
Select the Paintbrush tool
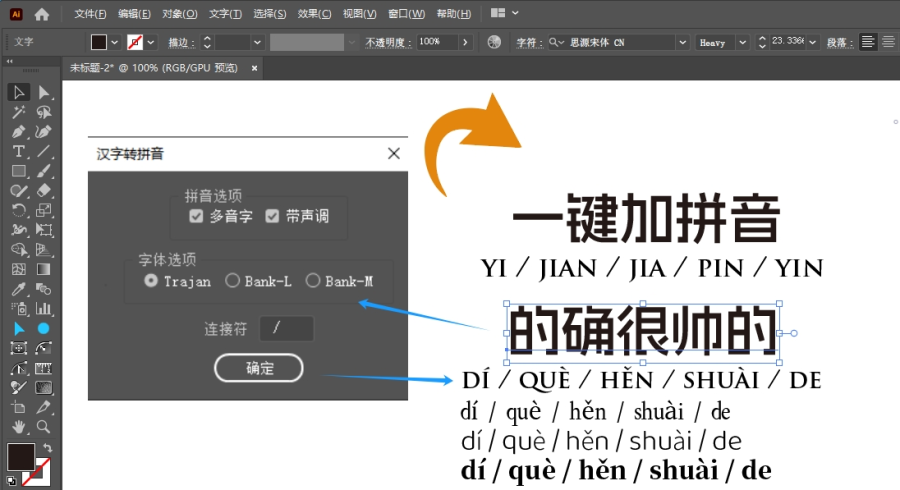coord(44,171)
